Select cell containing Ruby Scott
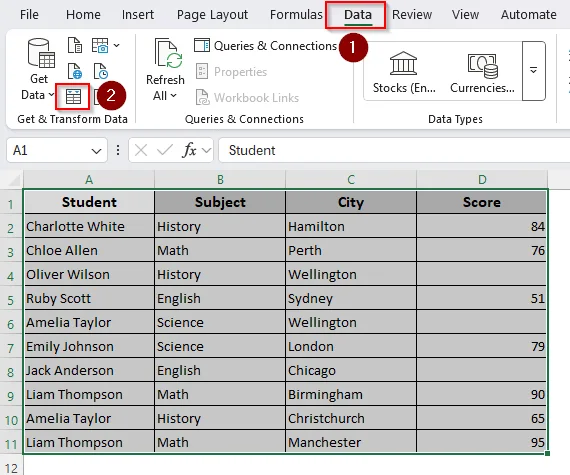This screenshot has height=475, width=570. 89,298
